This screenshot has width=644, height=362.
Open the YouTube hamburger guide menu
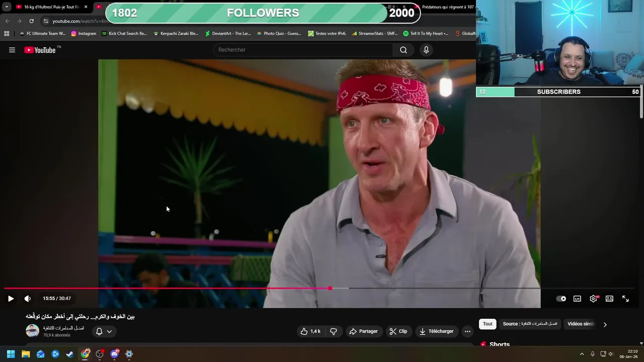(12, 50)
